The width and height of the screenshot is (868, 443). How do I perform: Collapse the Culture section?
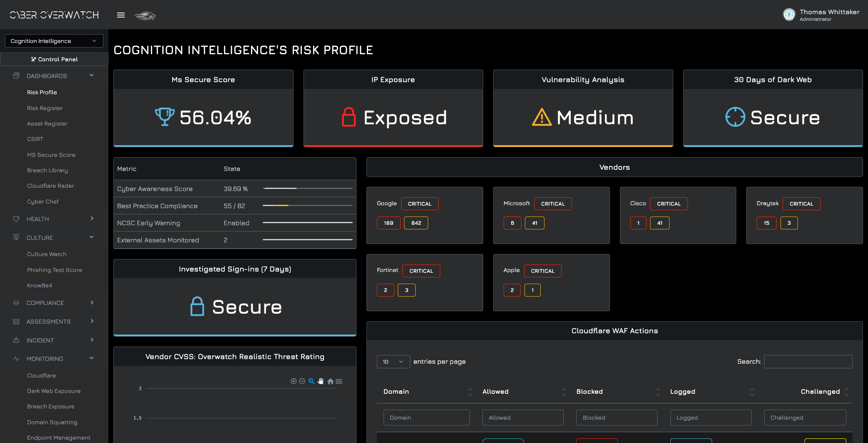coord(92,237)
